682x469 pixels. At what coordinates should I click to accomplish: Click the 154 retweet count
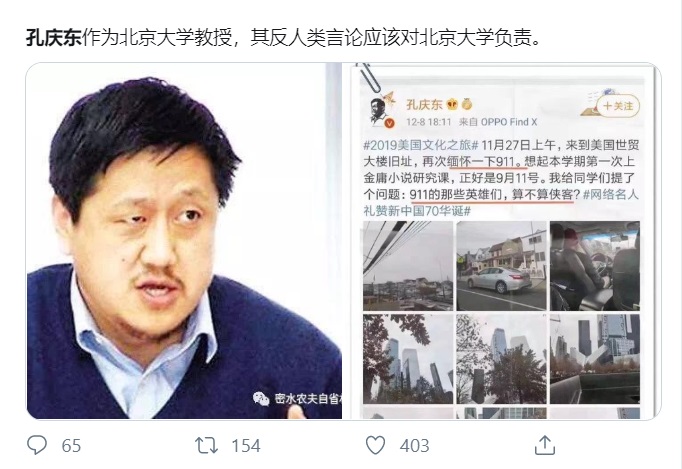pyautogui.click(x=246, y=446)
